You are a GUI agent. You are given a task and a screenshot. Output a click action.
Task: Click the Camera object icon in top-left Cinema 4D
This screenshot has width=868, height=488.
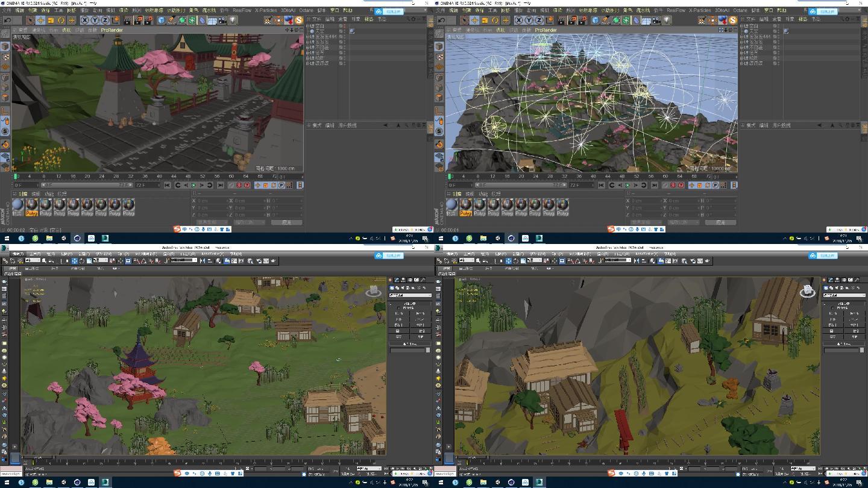222,20
